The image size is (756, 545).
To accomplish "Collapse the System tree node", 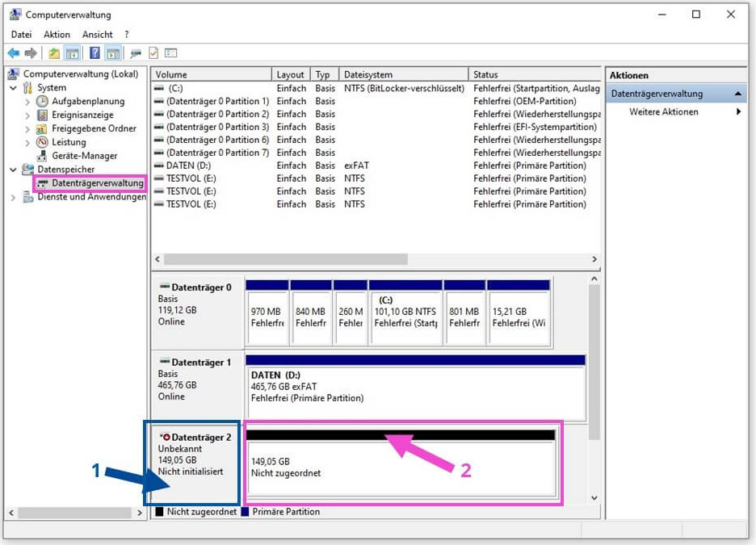I will tap(14, 88).
